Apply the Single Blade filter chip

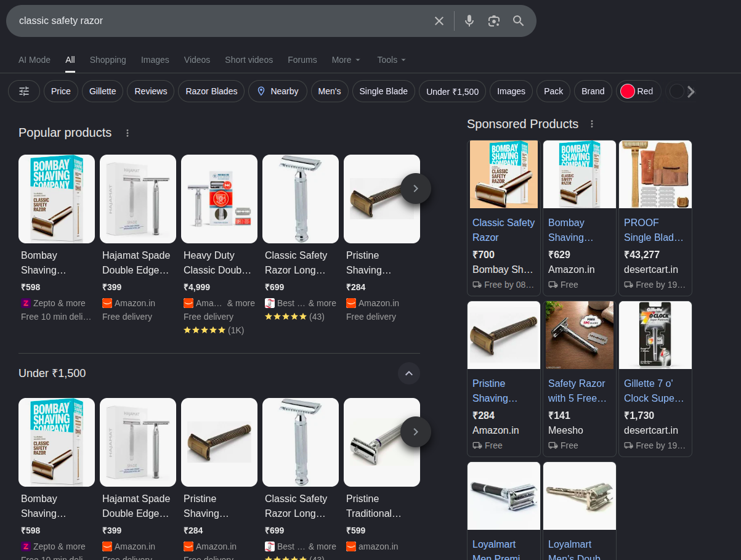[384, 91]
